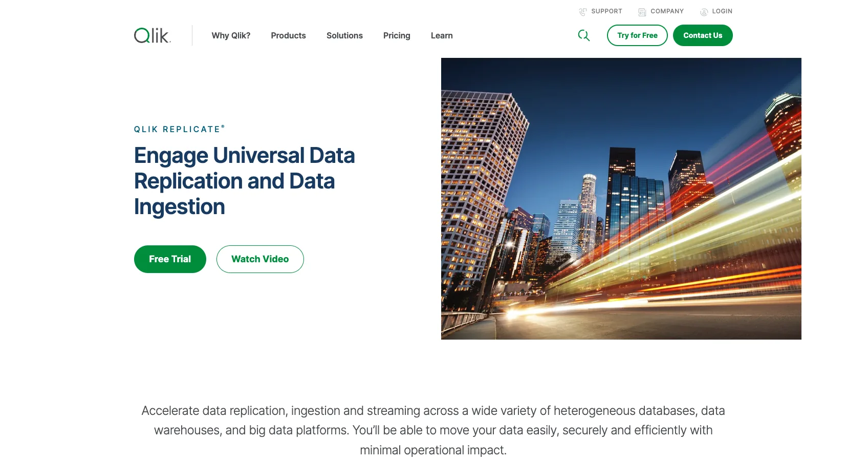Click the Qlik logo
The image size is (868, 461).
pos(153,35)
